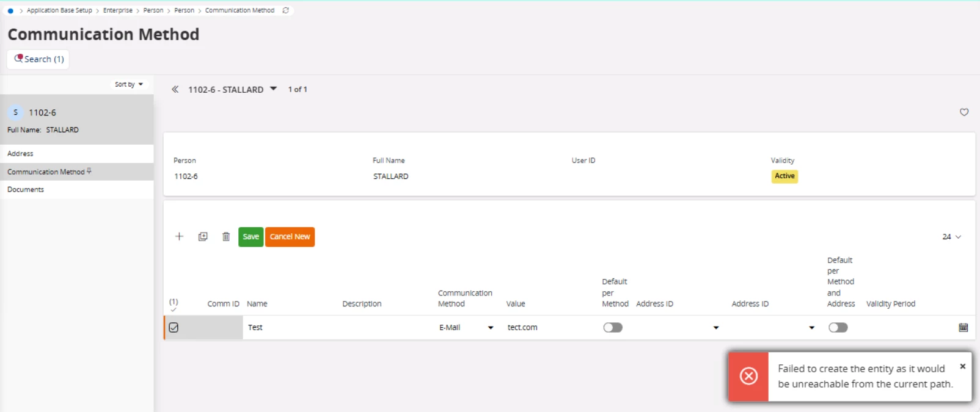Toggle Default per Method and Address switch
Screen dimensions: 980x412
(x=838, y=328)
